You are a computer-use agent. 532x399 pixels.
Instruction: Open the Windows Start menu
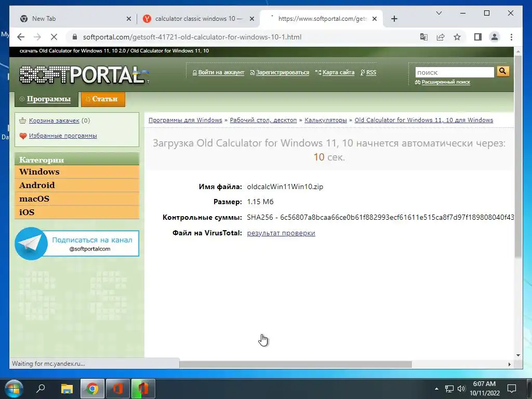pyautogui.click(x=14, y=389)
